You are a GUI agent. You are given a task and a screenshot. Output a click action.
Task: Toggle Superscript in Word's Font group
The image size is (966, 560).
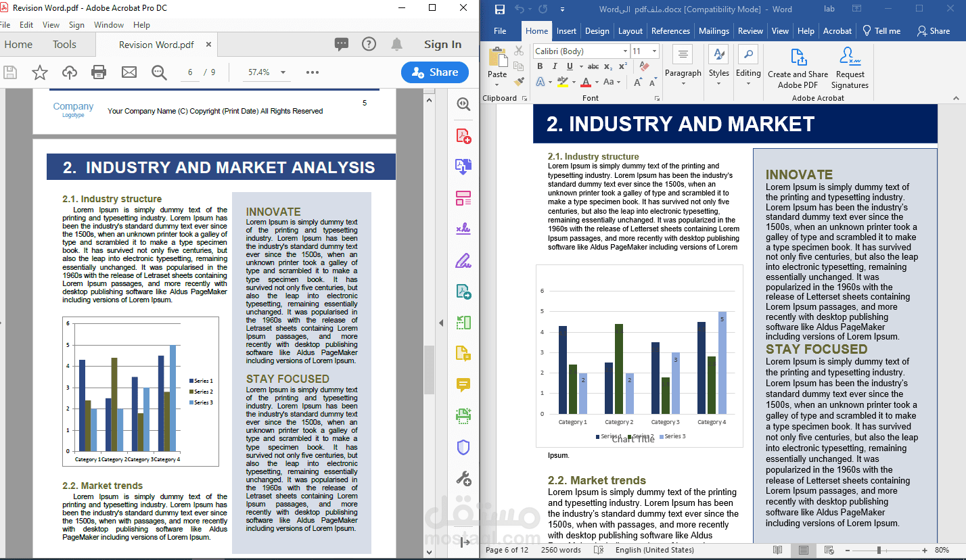point(623,66)
